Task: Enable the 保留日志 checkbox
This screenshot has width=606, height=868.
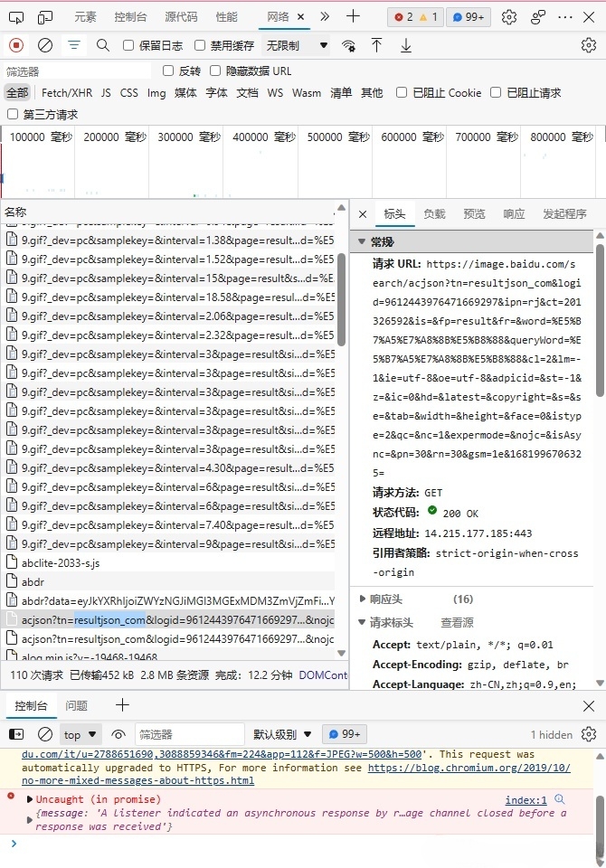Action: pyautogui.click(x=128, y=45)
